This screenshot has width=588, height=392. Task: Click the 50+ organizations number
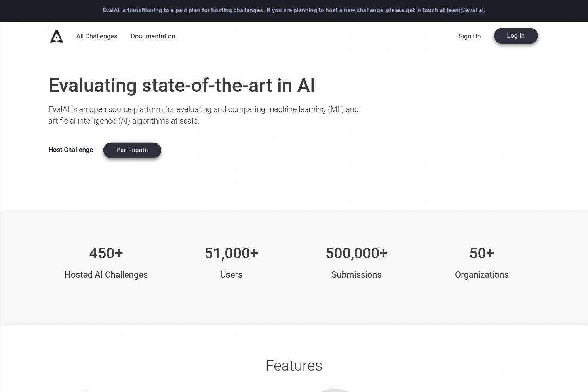tap(482, 253)
